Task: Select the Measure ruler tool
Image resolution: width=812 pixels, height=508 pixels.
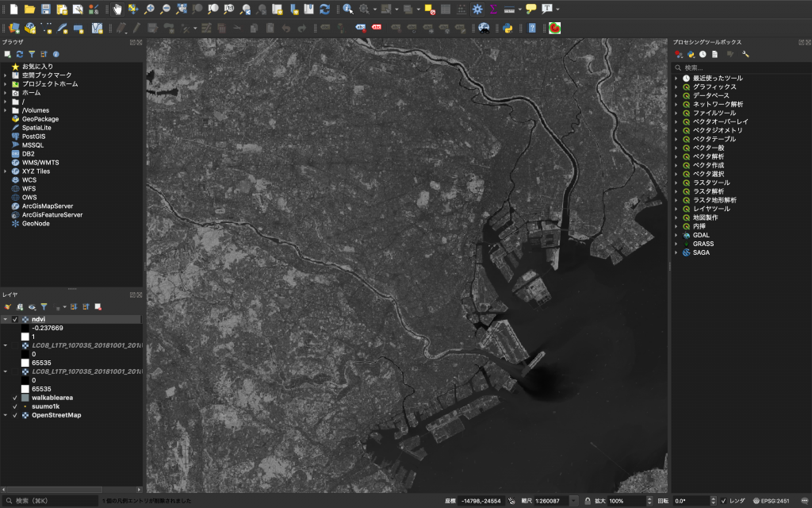Action: (x=509, y=9)
